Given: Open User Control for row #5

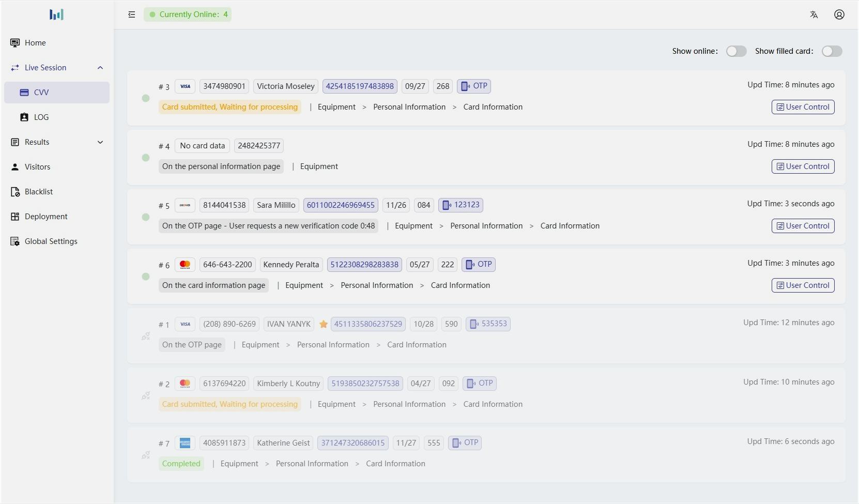Looking at the screenshot, I should (803, 226).
